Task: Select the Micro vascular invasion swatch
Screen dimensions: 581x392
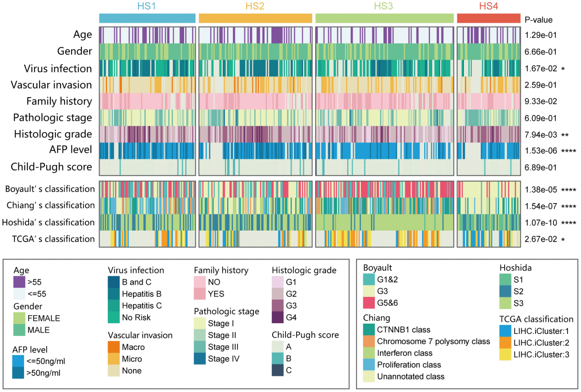Action: (114, 359)
